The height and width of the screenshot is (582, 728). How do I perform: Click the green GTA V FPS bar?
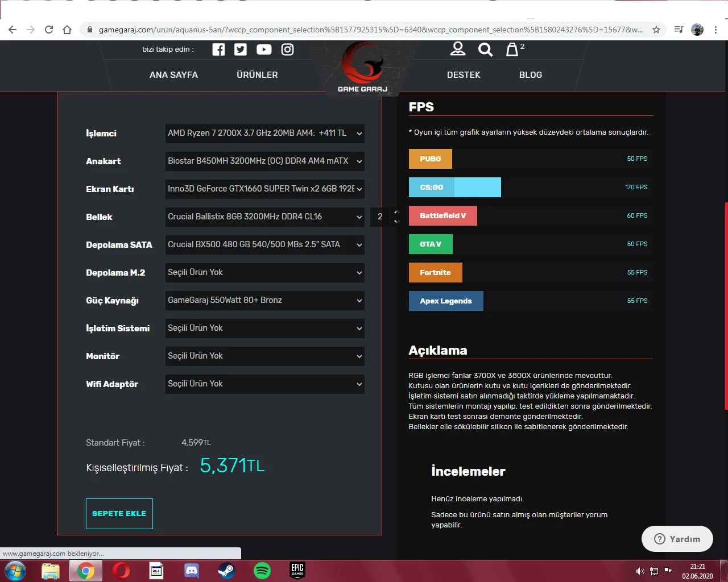(x=431, y=244)
